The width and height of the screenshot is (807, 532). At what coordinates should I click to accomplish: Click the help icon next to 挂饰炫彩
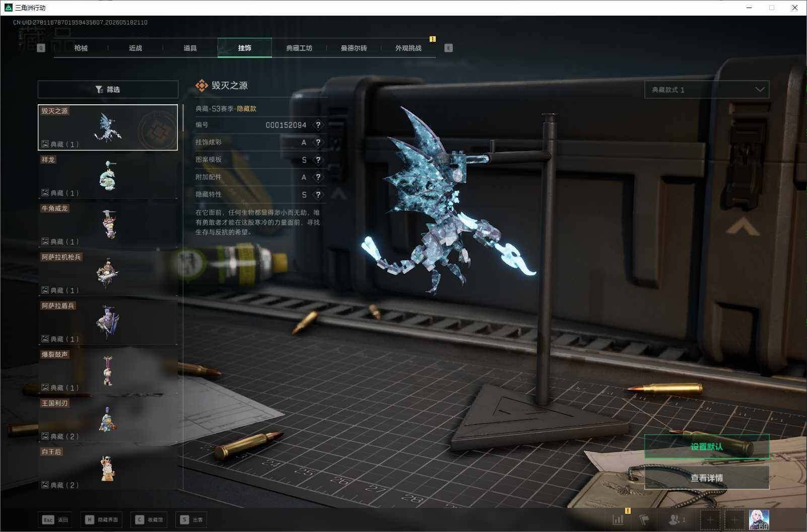pos(318,143)
